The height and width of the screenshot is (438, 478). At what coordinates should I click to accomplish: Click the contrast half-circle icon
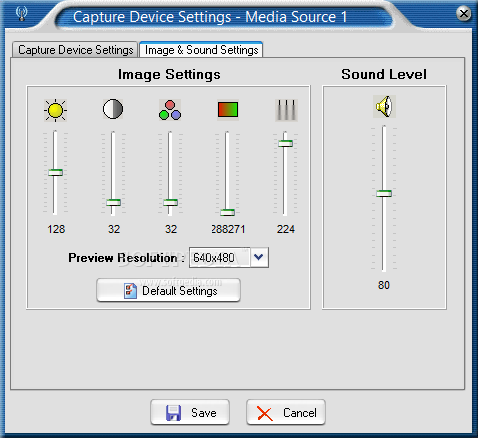[x=113, y=109]
